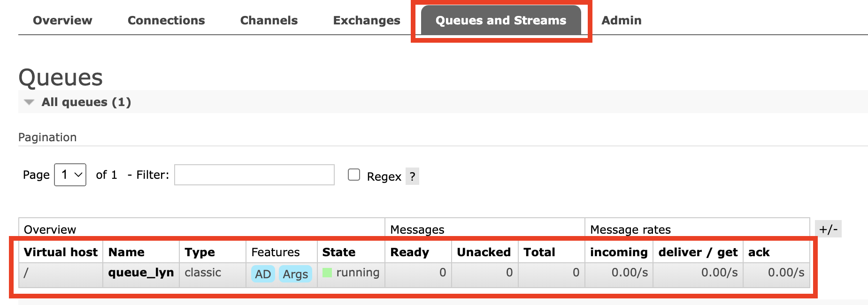Select the Queues and Streams tab
868x305 pixels.
pos(501,20)
